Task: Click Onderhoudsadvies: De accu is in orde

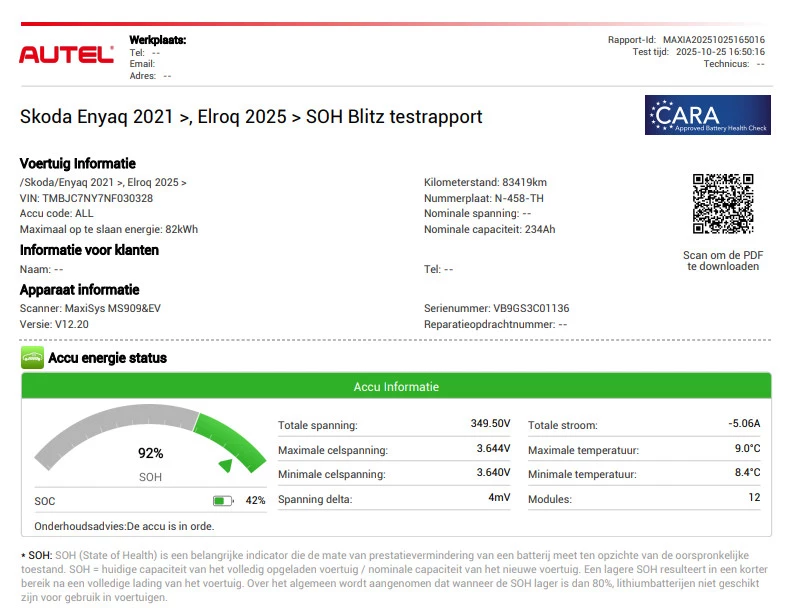Action: point(124,526)
